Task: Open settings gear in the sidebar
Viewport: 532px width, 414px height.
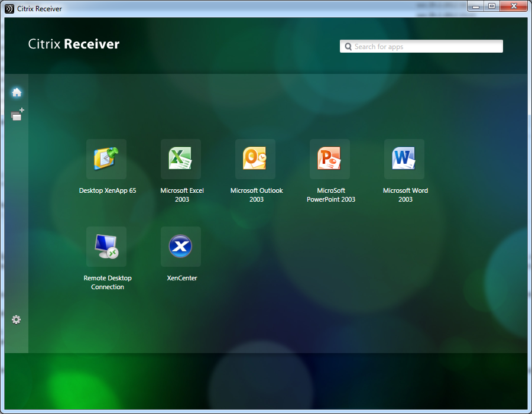Action: tap(17, 319)
